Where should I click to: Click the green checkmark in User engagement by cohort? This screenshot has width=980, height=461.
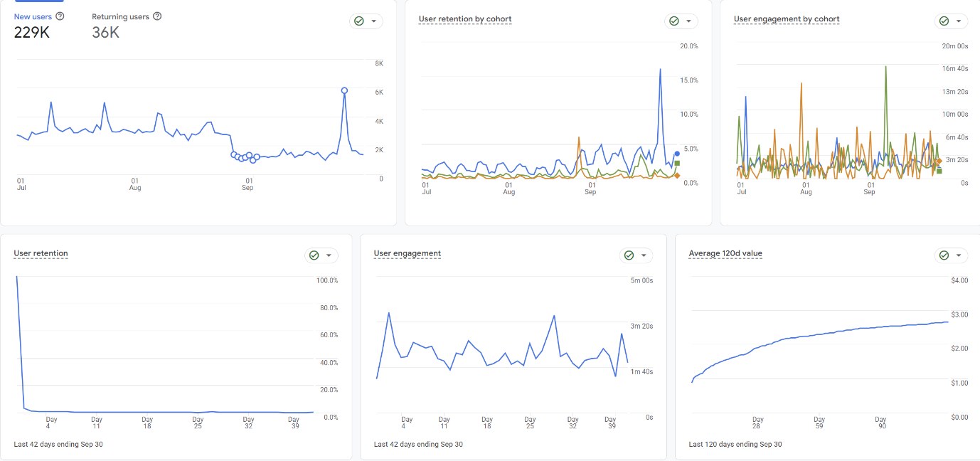click(x=944, y=21)
